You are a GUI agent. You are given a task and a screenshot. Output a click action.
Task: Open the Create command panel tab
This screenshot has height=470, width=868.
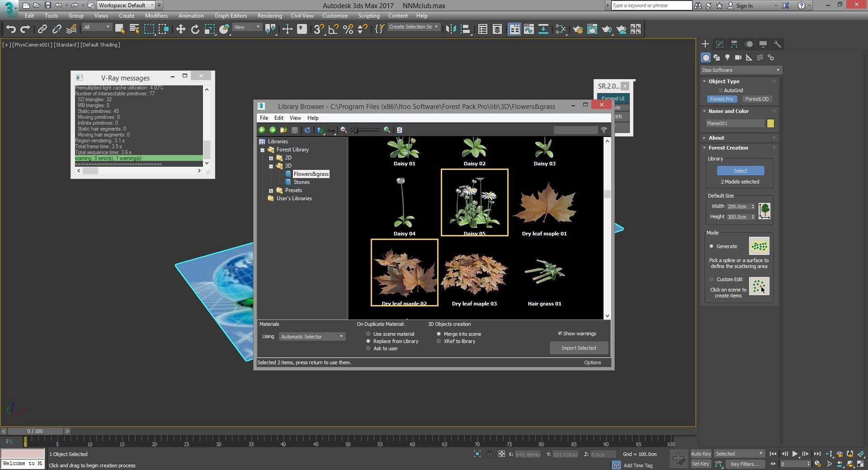coord(705,44)
